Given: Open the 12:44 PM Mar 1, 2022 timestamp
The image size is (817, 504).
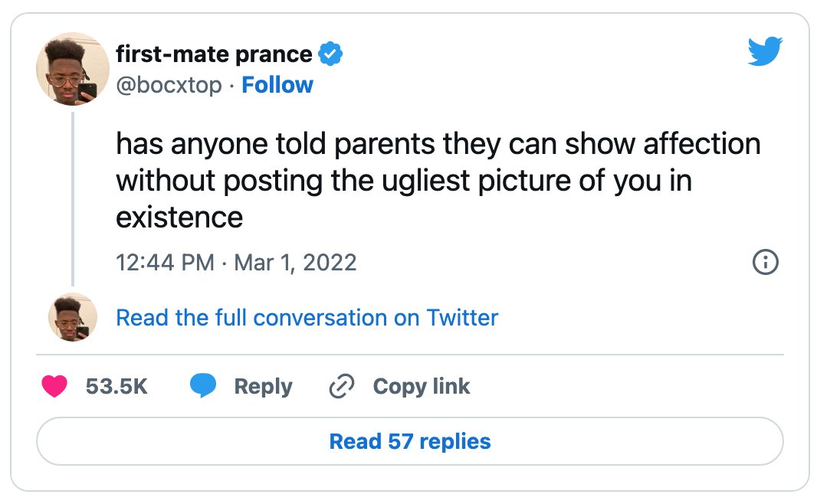Looking at the screenshot, I should point(236,263).
